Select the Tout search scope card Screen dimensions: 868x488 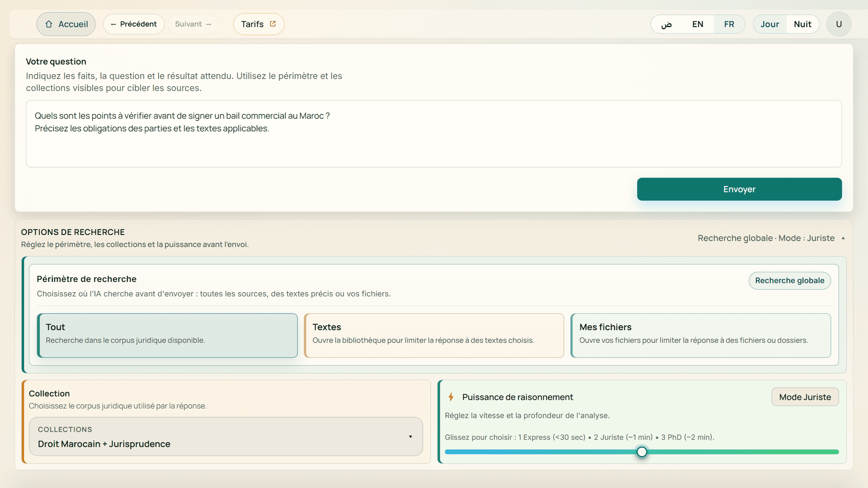pos(167,335)
